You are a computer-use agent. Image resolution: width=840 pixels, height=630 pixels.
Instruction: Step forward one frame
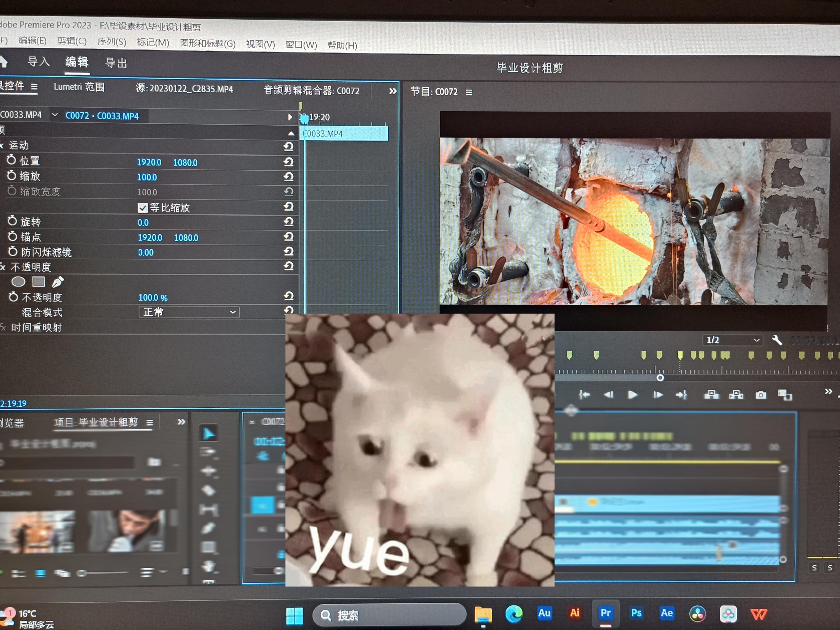click(x=658, y=395)
